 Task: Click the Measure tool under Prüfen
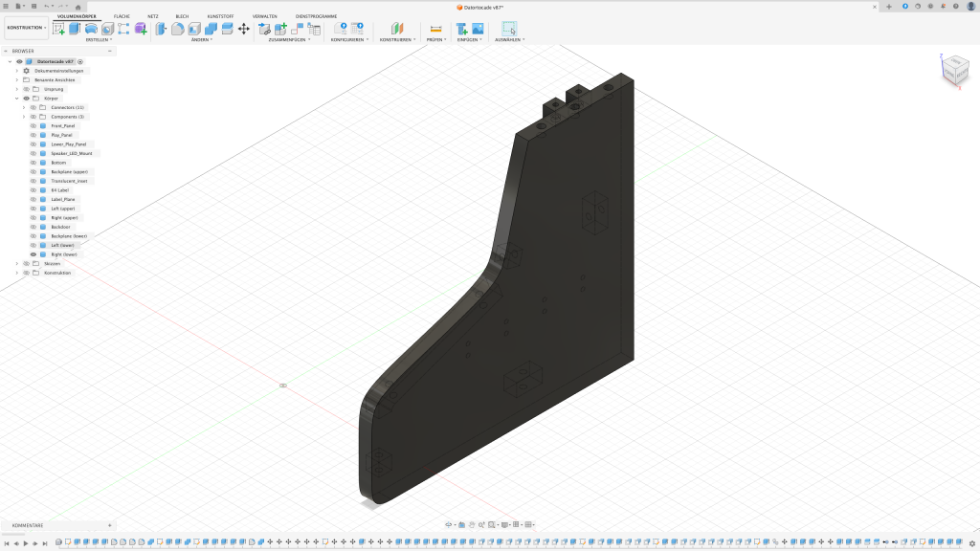pos(435,29)
